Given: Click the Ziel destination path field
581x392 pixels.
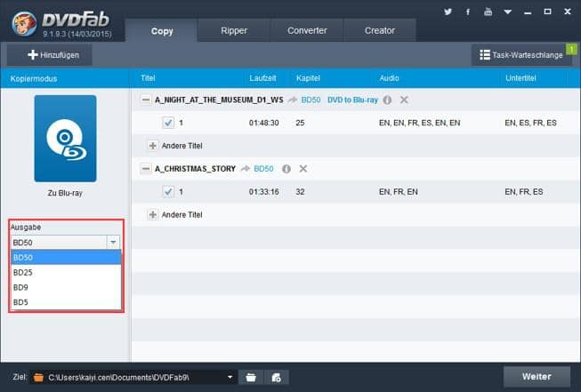Looking at the screenshot, I should pos(133,378).
